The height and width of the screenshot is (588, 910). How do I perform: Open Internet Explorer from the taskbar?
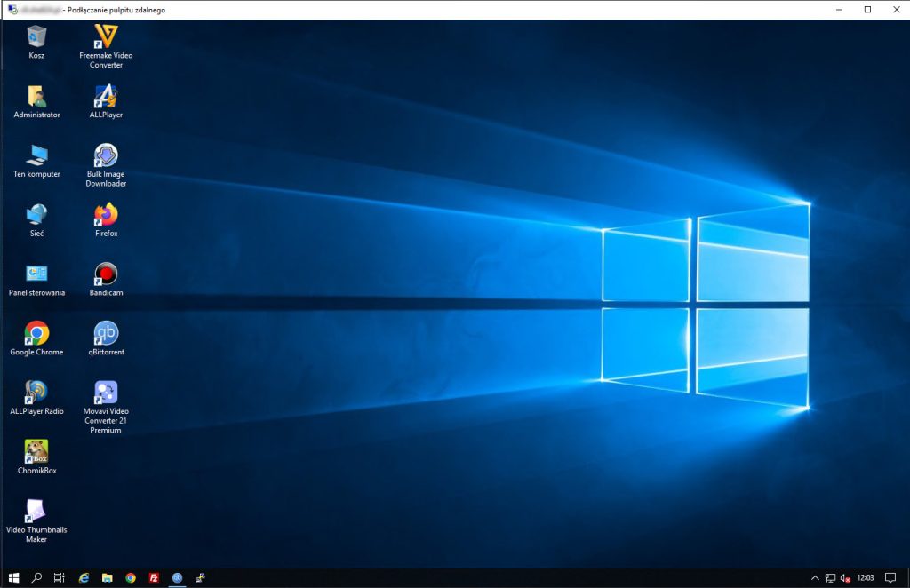coord(84,577)
